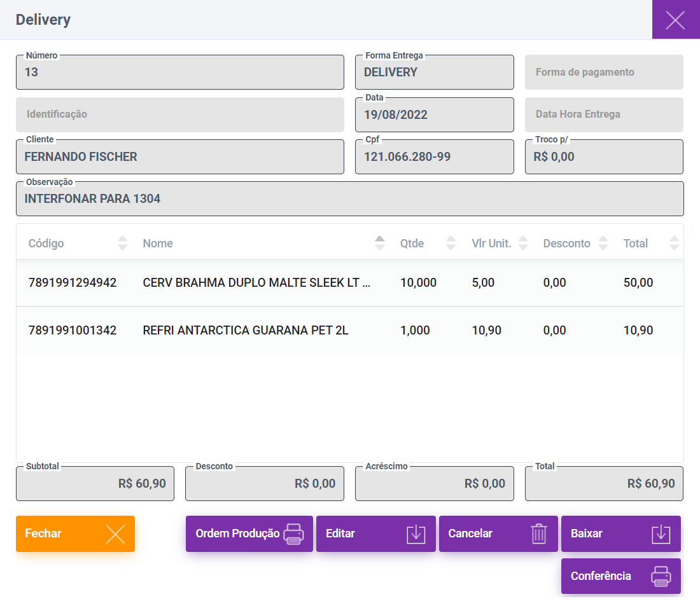700x613 pixels.
Task: Click the download icon on Editar button
Action: [x=416, y=534]
